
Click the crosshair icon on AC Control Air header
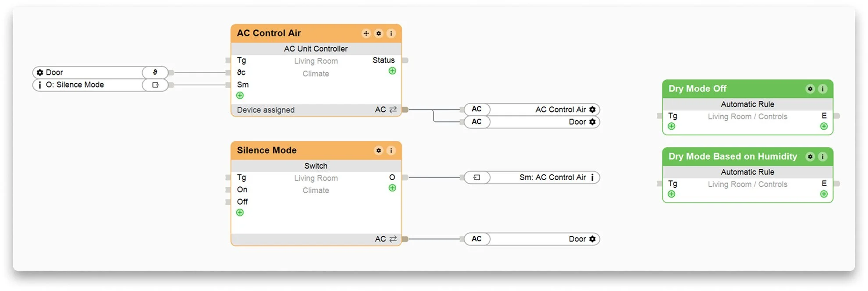tap(366, 33)
